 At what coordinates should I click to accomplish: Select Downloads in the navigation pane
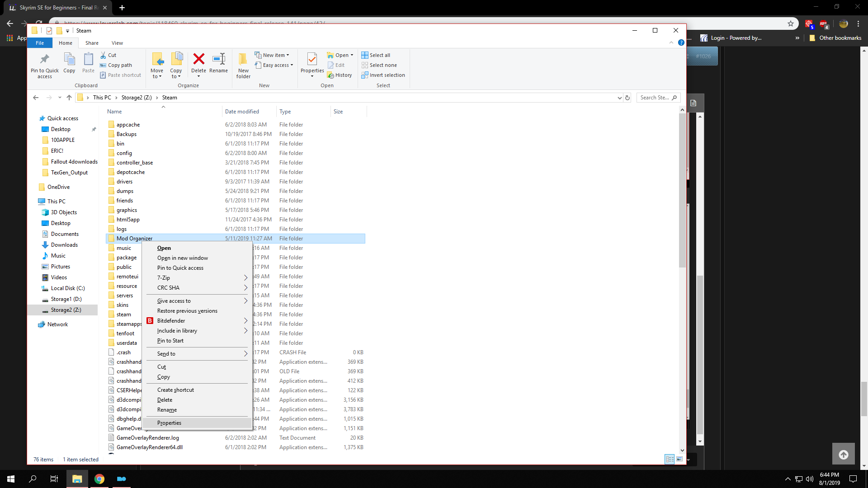64,245
